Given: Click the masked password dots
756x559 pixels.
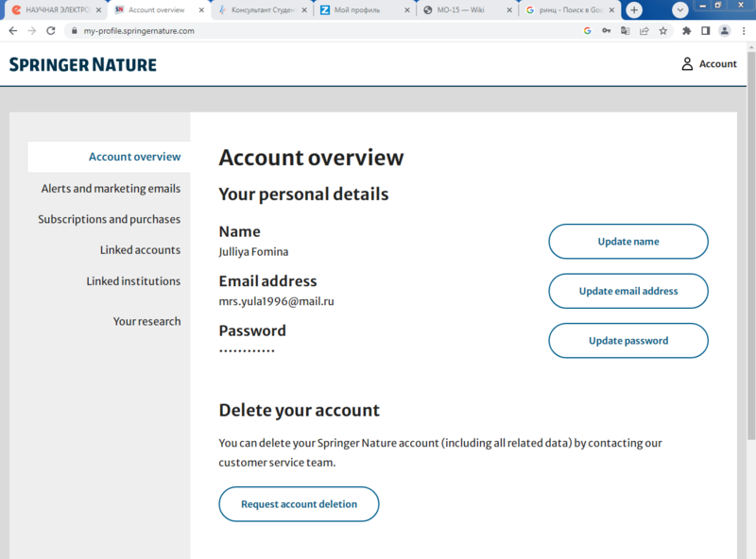Looking at the screenshot, I should click(x=247, y=351).
